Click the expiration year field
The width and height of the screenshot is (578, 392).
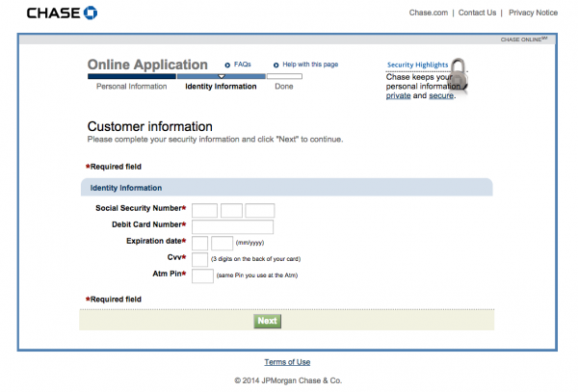pos(222,243)
